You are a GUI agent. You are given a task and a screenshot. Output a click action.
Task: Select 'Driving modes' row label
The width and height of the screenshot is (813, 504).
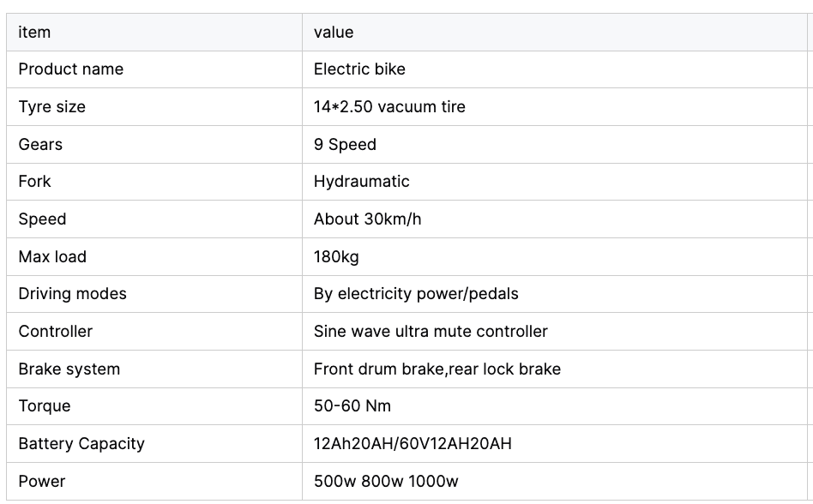click(x=73, y=294)
